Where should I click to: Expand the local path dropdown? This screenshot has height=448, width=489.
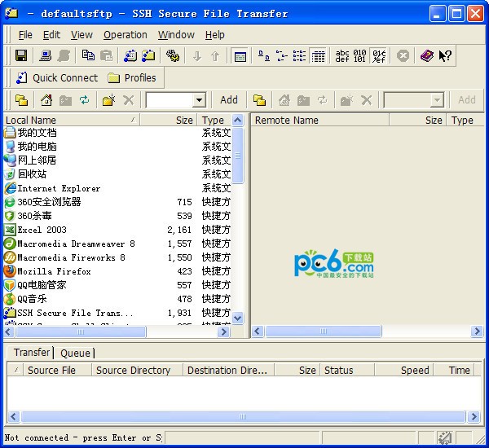coord(199,100)
